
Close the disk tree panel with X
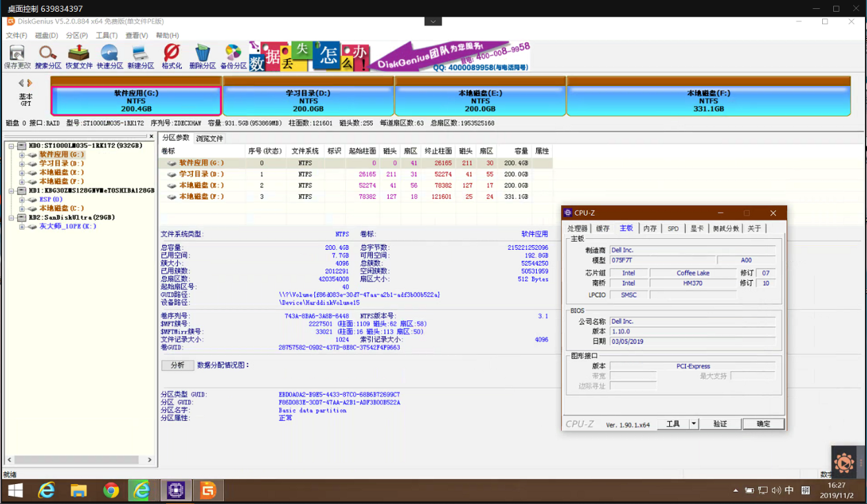point(152,136)
